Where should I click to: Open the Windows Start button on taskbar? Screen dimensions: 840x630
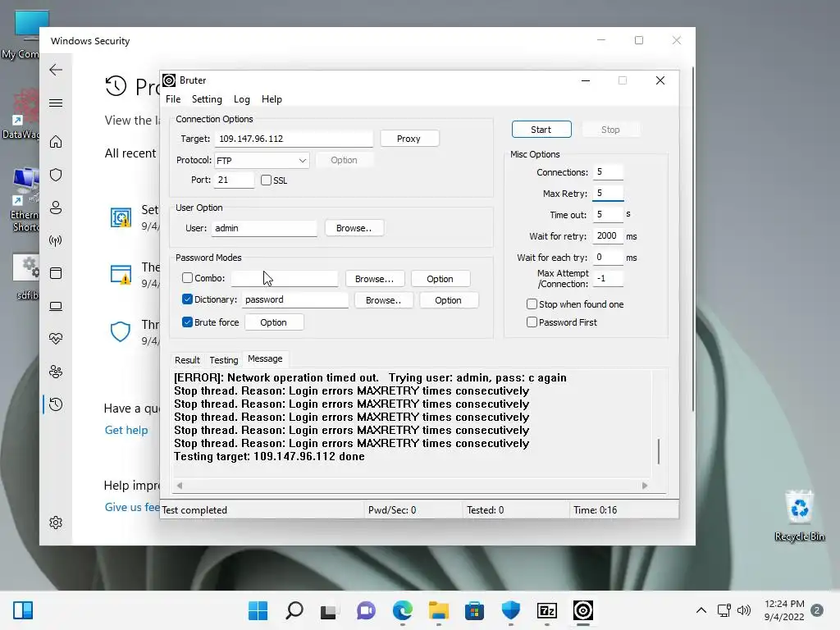coord(258,610)
